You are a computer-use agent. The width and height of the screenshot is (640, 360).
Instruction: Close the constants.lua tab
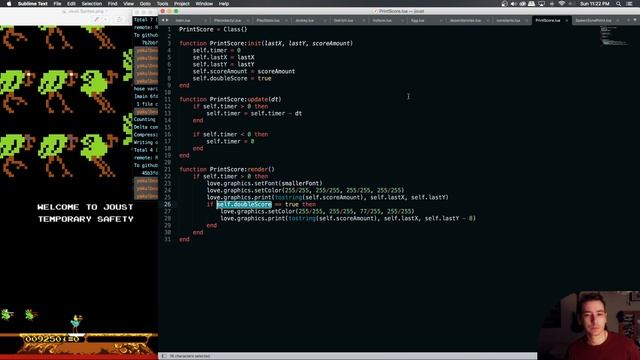[527, 20]
